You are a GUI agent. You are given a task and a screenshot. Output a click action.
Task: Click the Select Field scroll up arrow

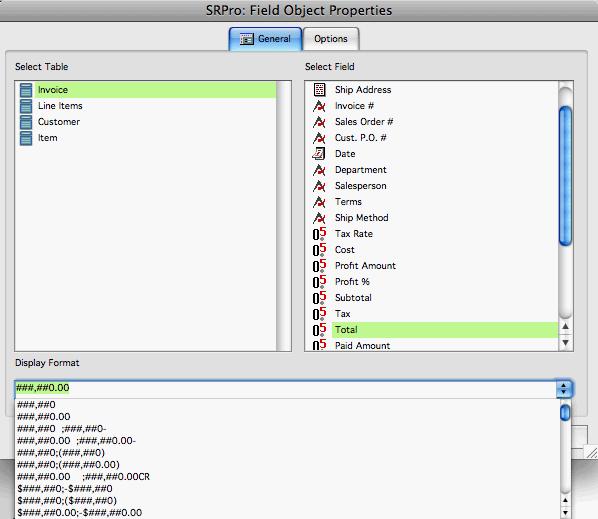(x=566, y=326)
